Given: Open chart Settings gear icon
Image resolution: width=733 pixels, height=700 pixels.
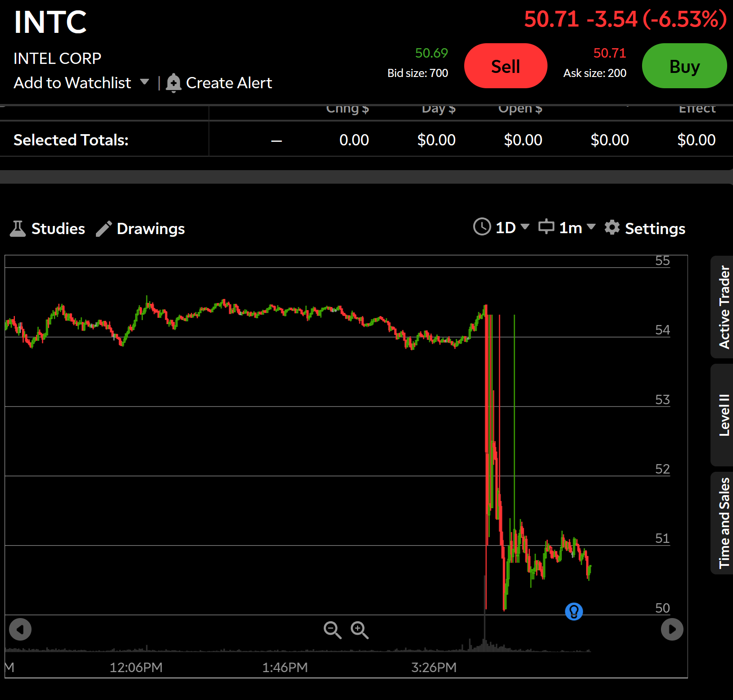Looking at the screenshot, I should coord(612,227).
